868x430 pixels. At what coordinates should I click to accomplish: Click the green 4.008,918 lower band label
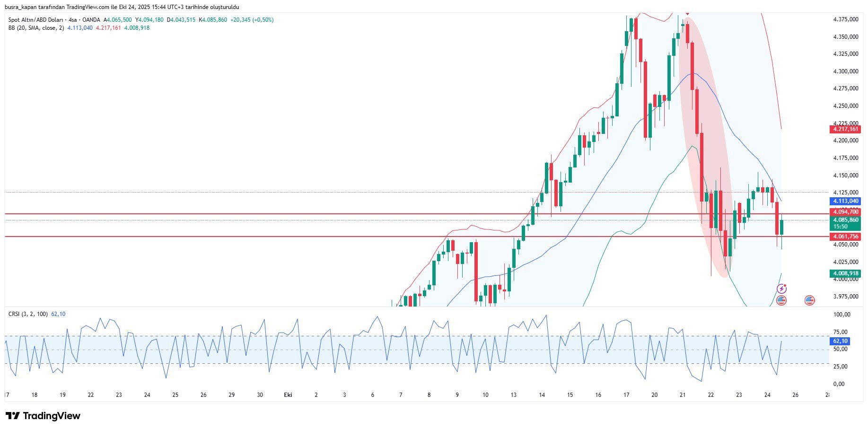845,273
